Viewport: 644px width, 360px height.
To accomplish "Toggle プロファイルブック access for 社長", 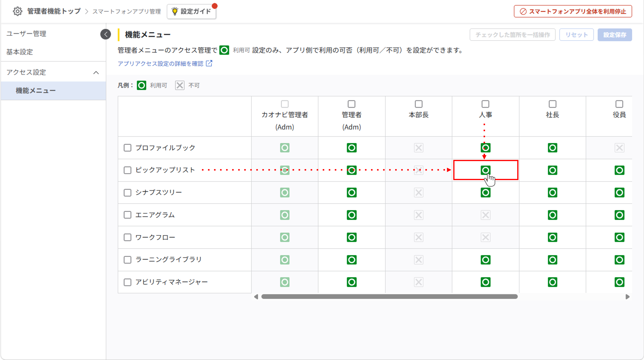I will point(553,148).
